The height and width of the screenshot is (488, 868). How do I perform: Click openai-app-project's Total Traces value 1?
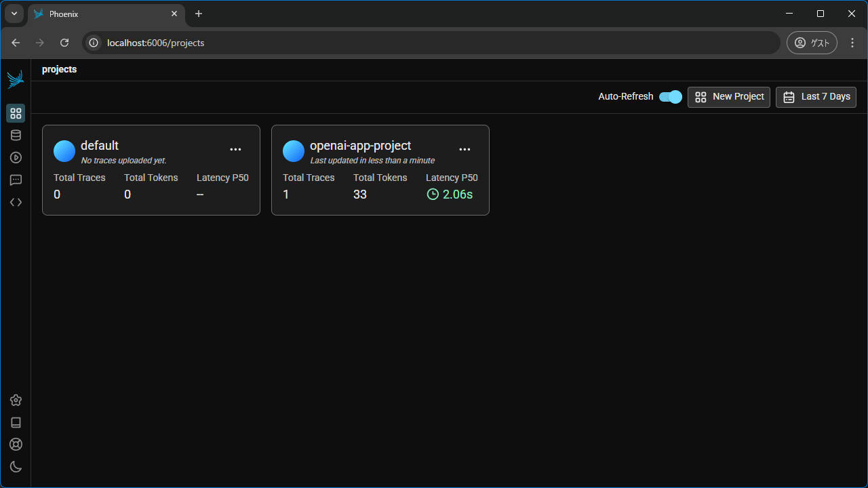286,195
